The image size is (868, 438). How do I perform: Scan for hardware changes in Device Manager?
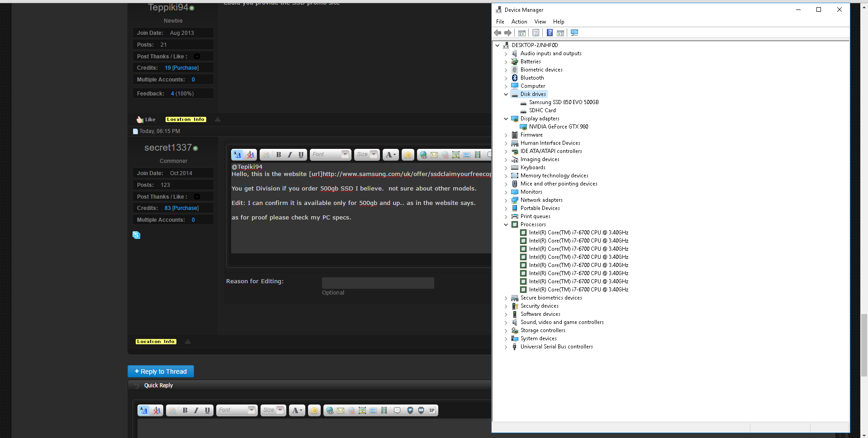point(574,33)
